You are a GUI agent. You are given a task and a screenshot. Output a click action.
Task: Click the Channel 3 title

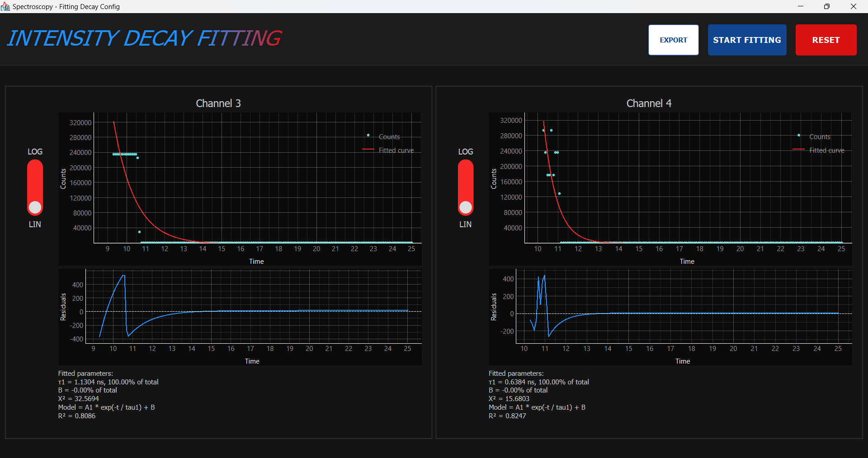pyautogui.click(x=218, y=103)
